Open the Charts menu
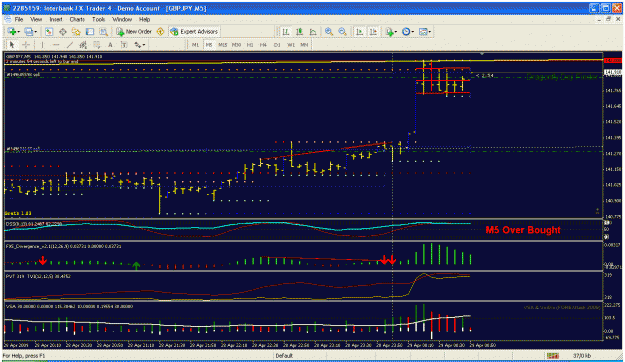This screenshot has height=362, width=625. coord(77,19)
